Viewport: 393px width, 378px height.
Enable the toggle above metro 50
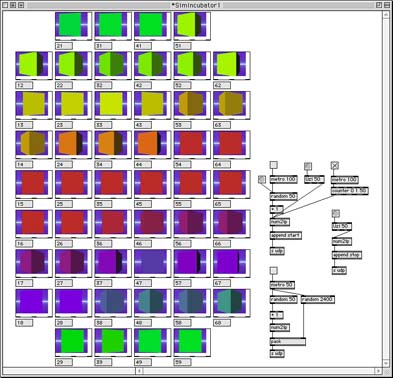(x=273, y=270)
